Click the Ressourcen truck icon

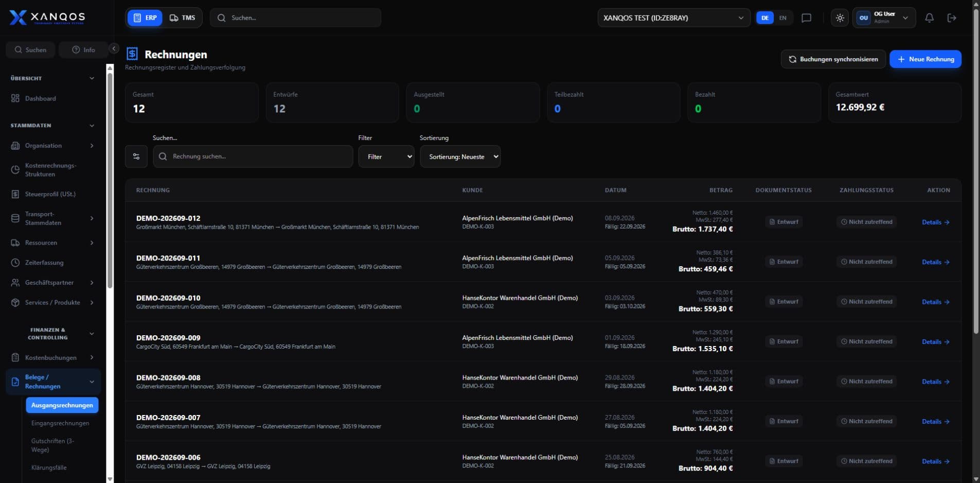(x=15, y=243)
